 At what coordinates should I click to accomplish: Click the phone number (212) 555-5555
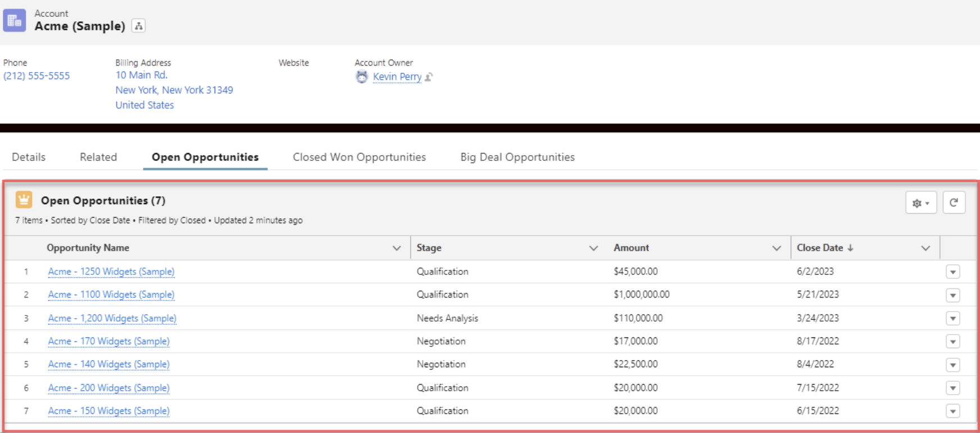[37, 76]
